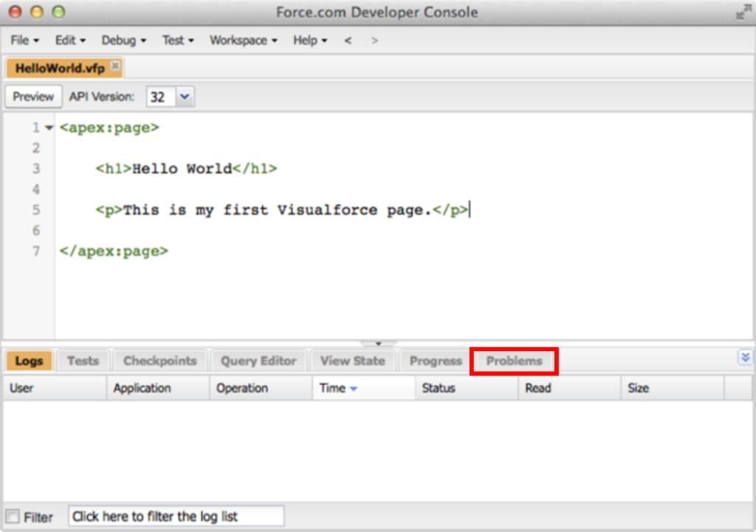Open the Help menu

coord(309,41)
